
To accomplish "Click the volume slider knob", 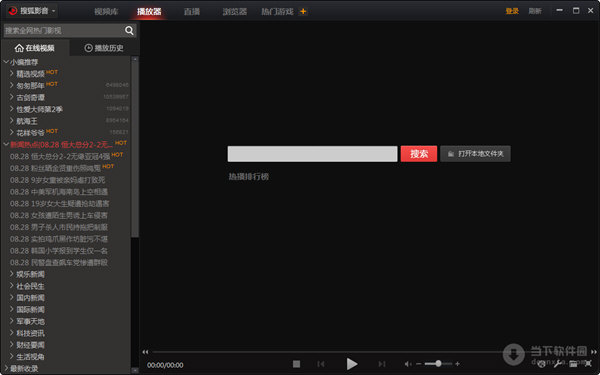I will point(438,364).
